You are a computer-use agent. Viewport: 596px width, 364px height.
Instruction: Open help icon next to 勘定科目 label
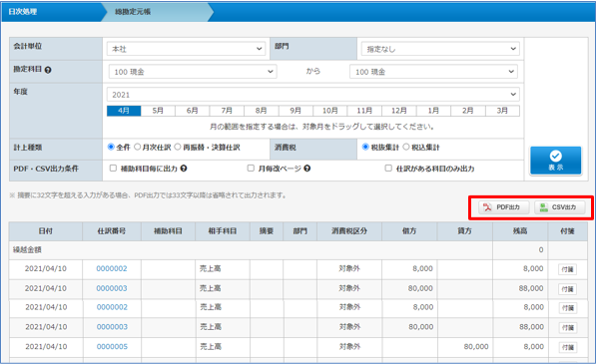48,70
